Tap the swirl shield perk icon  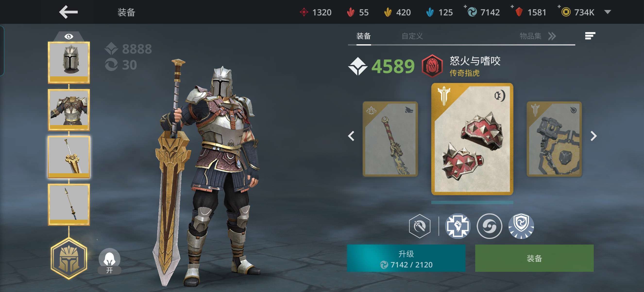pyautogui.click(x=521, y=226)
